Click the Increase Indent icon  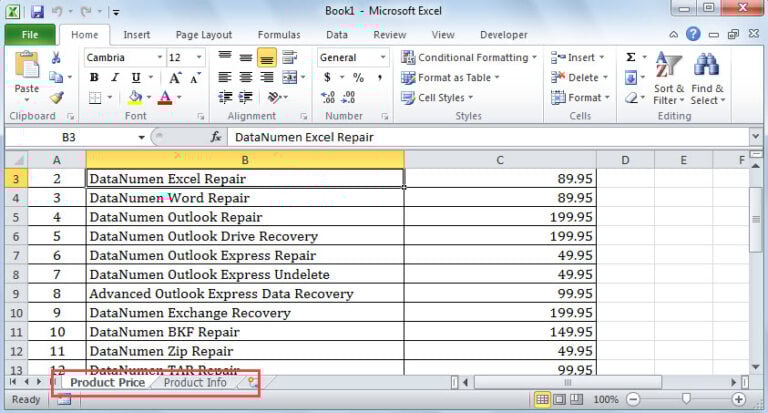[246, 97]
